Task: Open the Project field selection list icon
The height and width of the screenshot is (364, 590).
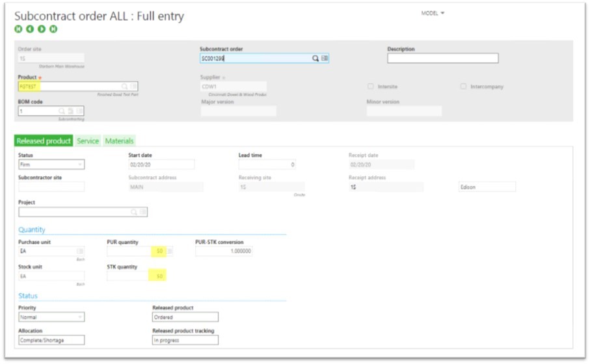Action: click(143, 212)
